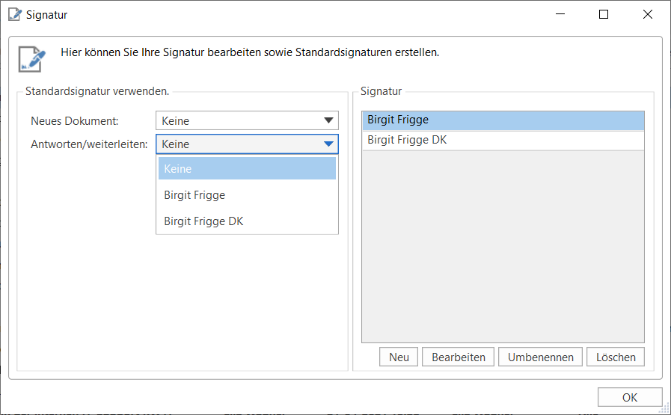Click the signature pen-and-paper header icon
Image resolution: width=671 pixels, height=415 pixels.
point(32,58)
